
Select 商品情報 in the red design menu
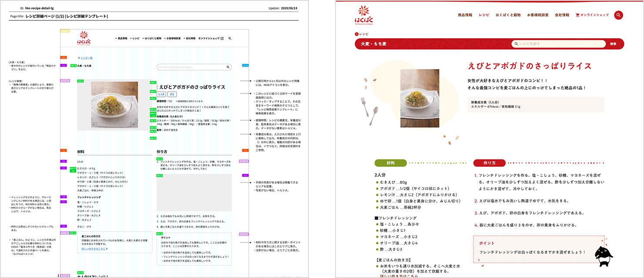pos(465,15)
